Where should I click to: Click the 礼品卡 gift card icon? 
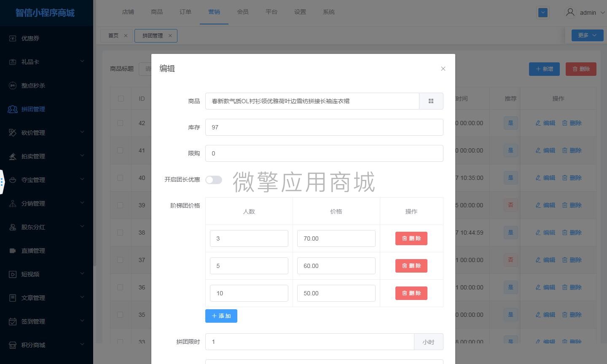[x=13, y=62]
